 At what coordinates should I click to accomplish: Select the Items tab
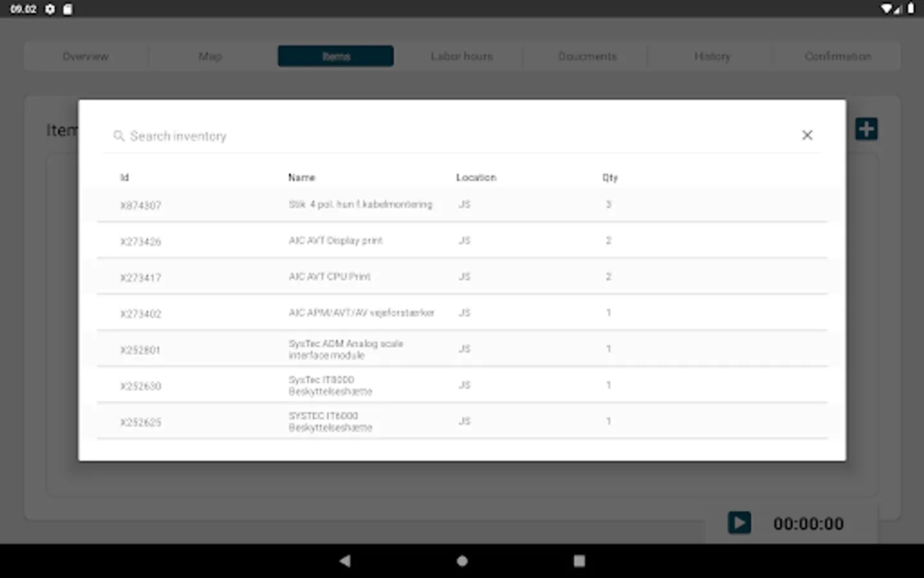click(x=336, y=57)
